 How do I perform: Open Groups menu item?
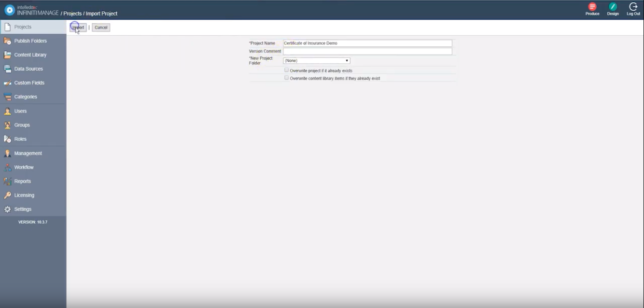(33, 125)
